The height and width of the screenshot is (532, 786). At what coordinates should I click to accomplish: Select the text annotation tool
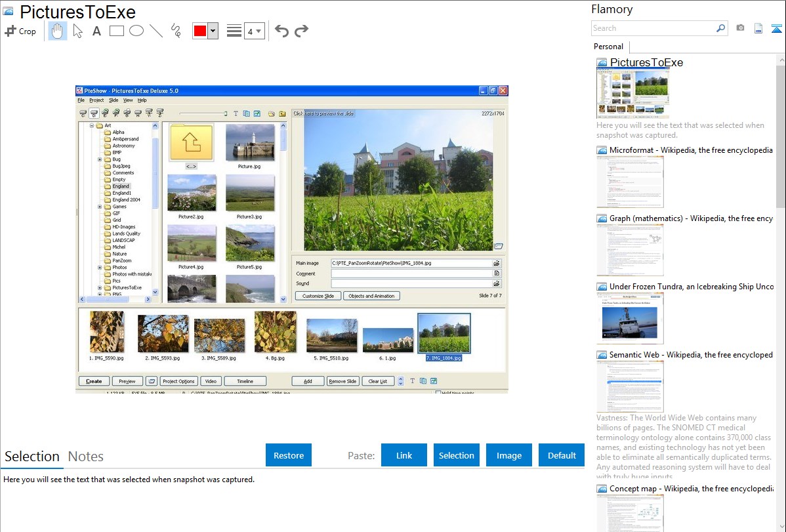coord(96,31)
